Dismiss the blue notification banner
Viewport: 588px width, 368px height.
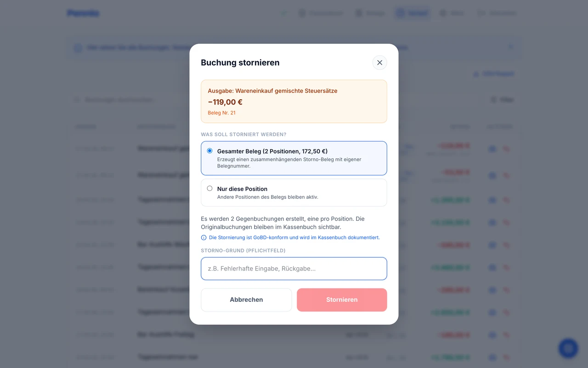pos(511,46)
